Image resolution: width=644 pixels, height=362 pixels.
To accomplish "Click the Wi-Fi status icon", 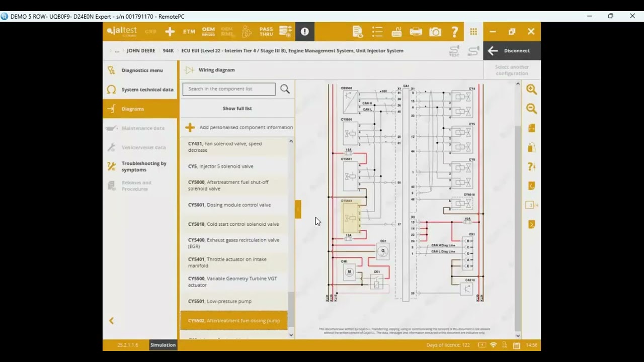I will coord(493,345).
